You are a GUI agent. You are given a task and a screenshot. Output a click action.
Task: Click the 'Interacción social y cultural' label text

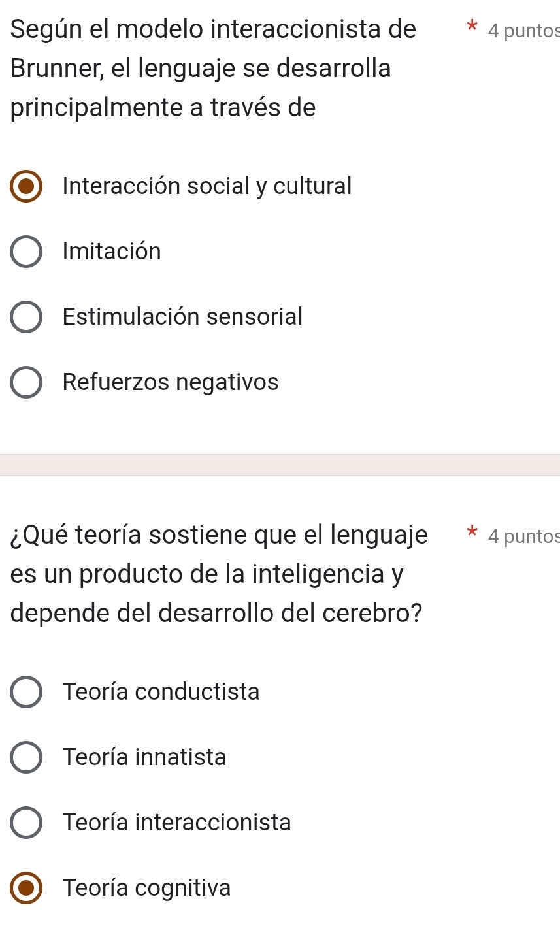pyautogui.click(x=207, y=186)
